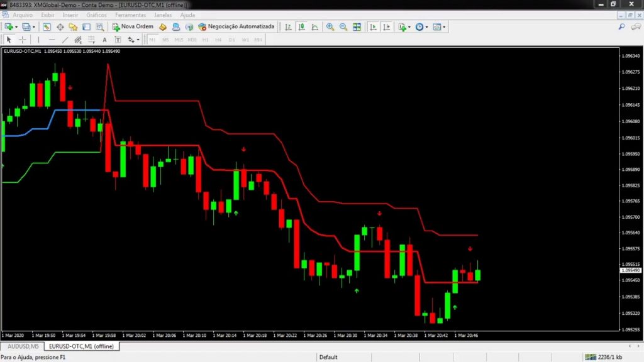Image resolution: width=644 pixels, height=362 pixels.
Task: Pick the text label 'A' tool
Action: 104,40
